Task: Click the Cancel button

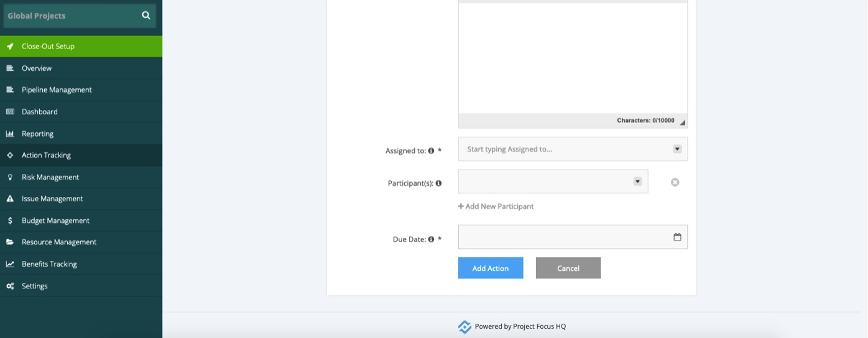Action: point(568,268)
